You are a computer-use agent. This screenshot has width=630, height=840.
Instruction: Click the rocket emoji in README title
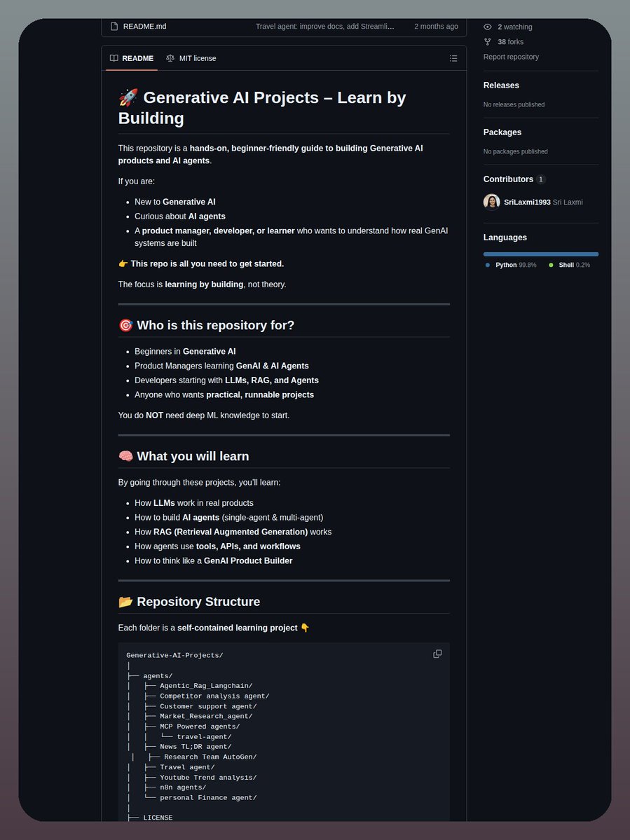point(128,97)
